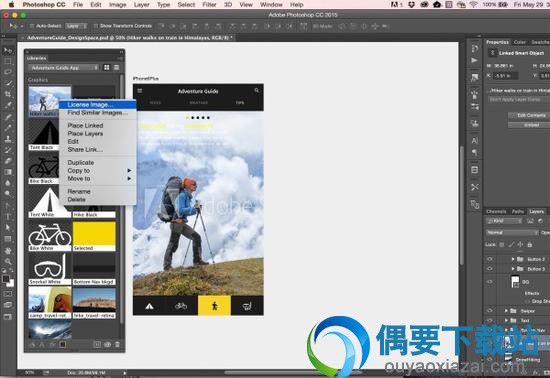550x378 pixels.
Task: Expand the Text layer group
Action: [x=506, y=320]
